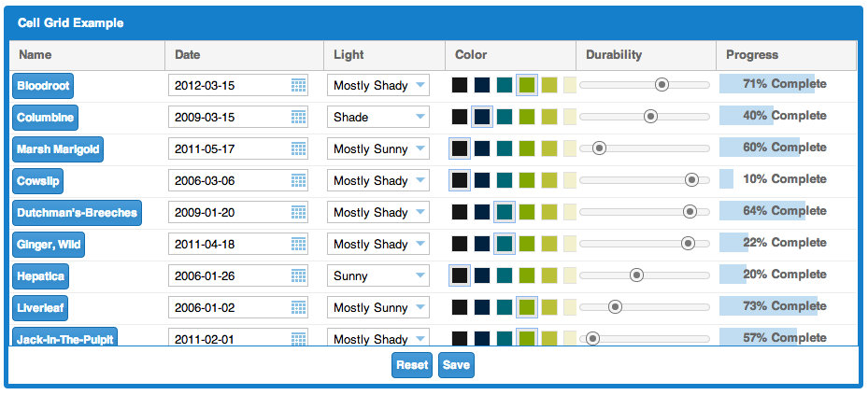Click Hepatica's date calendar icon
The image size is (868, 395).
click(x=298, y=275)
